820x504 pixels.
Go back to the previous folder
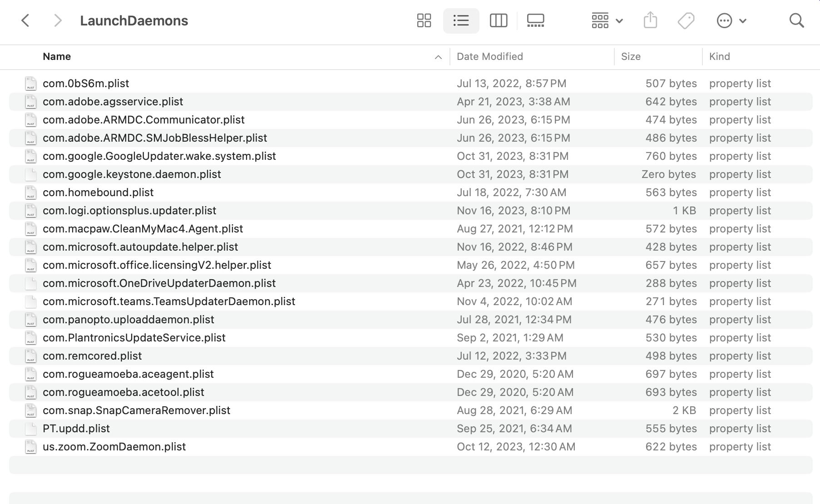25,20
